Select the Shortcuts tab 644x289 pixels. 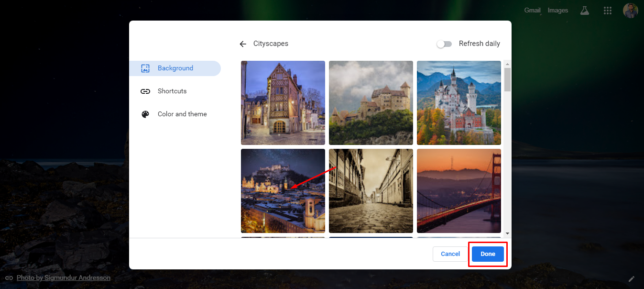point(175,91)
